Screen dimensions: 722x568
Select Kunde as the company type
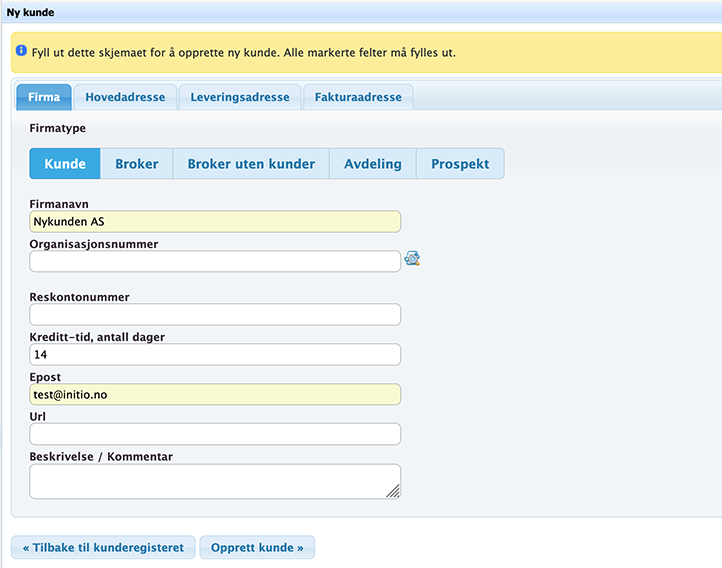click(x=65, y=164)
